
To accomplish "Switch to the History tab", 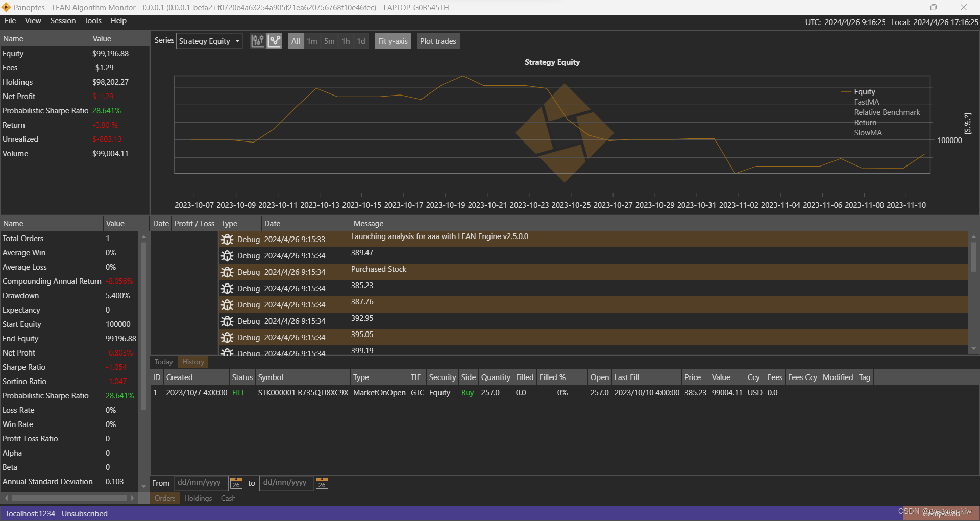I will tap(193, 362).
